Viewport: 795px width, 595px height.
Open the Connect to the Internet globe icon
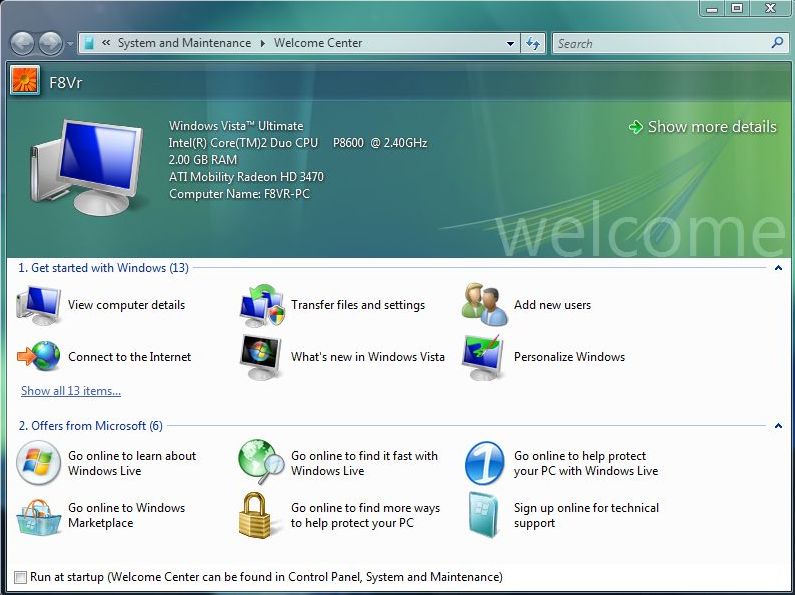coord(39,357)
